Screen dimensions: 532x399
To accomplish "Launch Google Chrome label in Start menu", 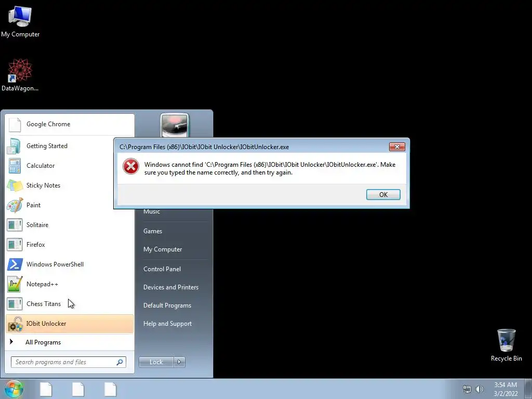I will click(48, 124).
